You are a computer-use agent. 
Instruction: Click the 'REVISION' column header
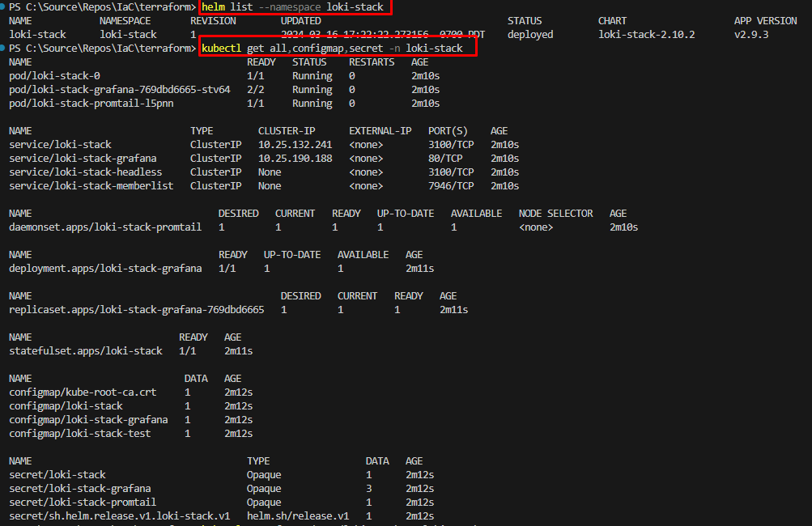click(x=213, y=21)
